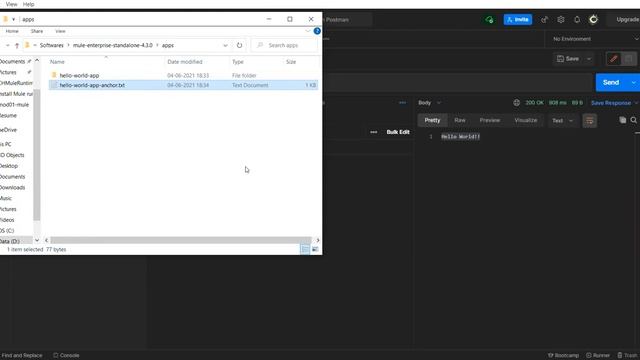The image size is (640, 360).
Task: Open Bootcamp in Postman status bar
Action: (x=563, y=356)
